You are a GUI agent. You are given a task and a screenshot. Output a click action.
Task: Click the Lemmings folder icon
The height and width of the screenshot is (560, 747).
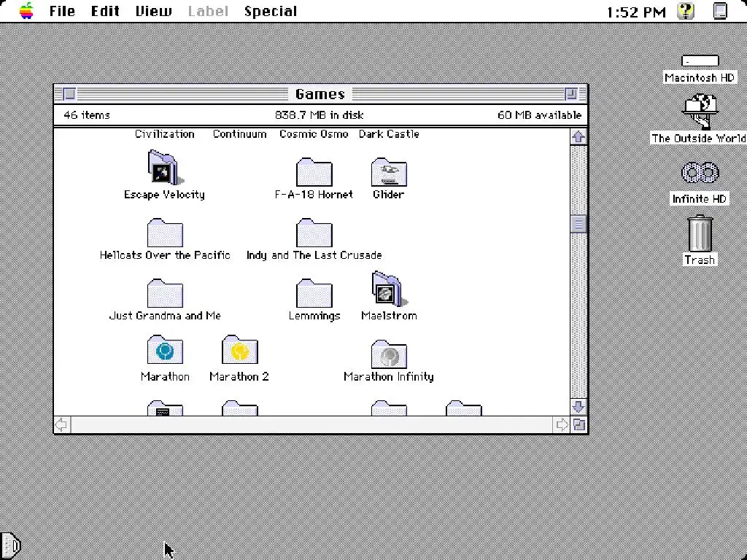click(314, 293)
